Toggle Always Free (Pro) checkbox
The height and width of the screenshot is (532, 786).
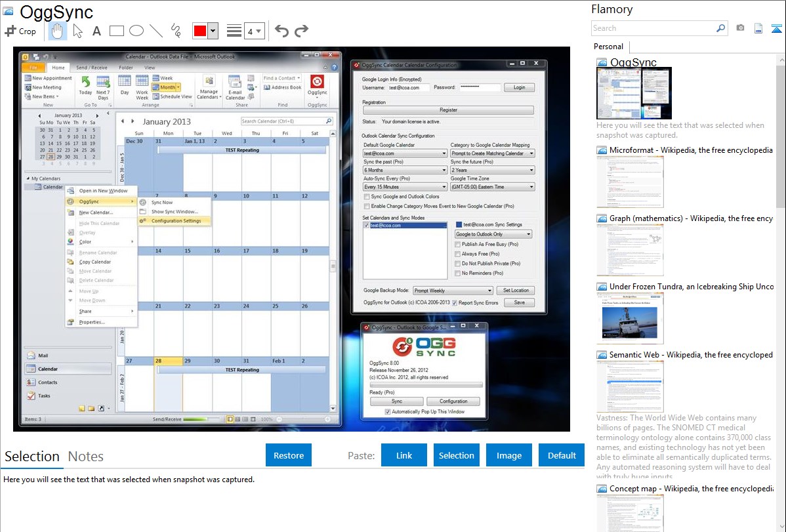[458, 254]
